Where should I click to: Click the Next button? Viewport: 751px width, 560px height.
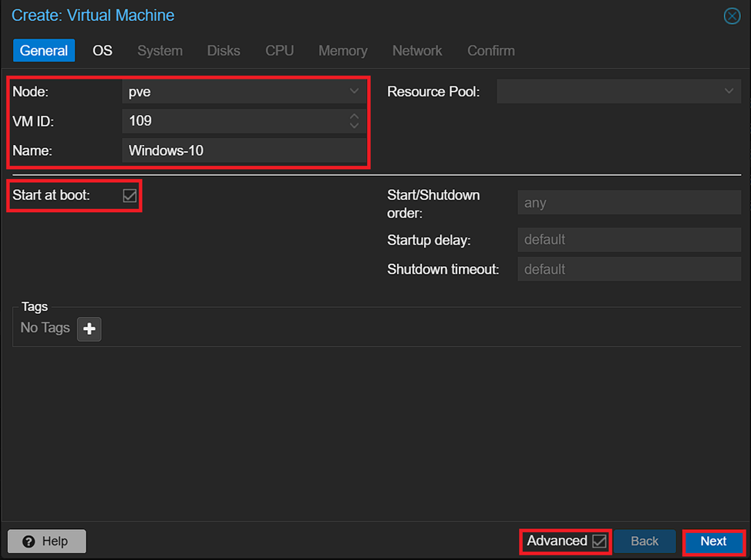coord(713,541)
